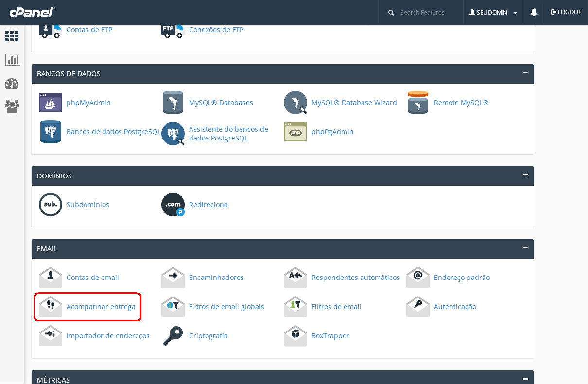Click the Redireciona .com icon
Screen dimensions: 588x384
(x=173, y=205)
